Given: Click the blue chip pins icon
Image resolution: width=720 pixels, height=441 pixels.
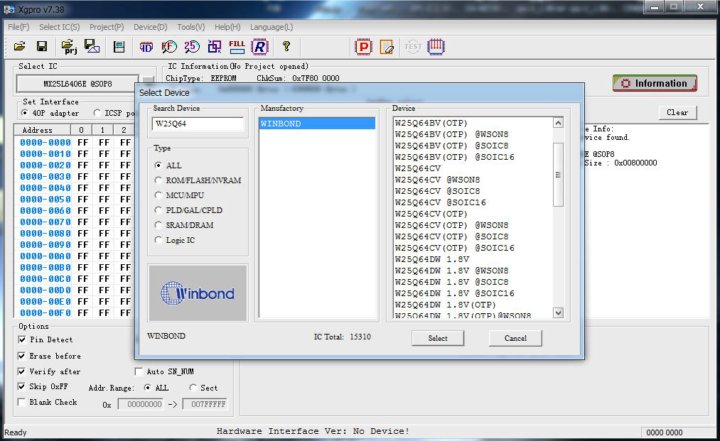Looking at the screenshot, I should (436, 46).
